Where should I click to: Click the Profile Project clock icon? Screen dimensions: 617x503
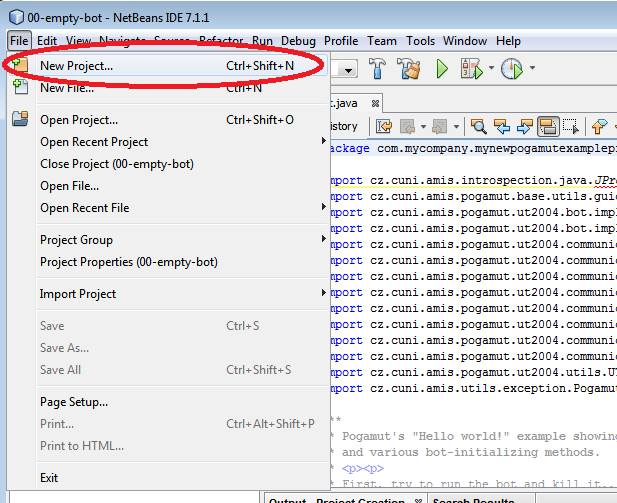[x=512, y=69]
